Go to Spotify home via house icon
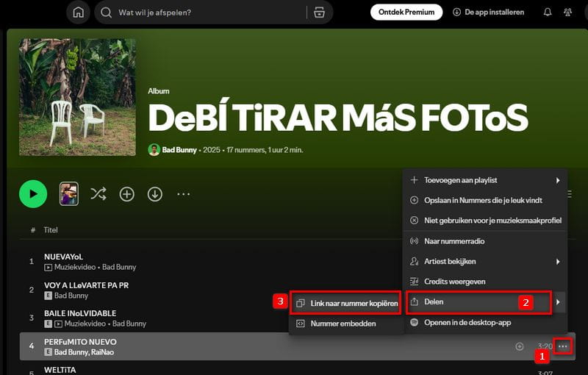The width and height of the screenshot is (588, 375). (x=78, y=12)
